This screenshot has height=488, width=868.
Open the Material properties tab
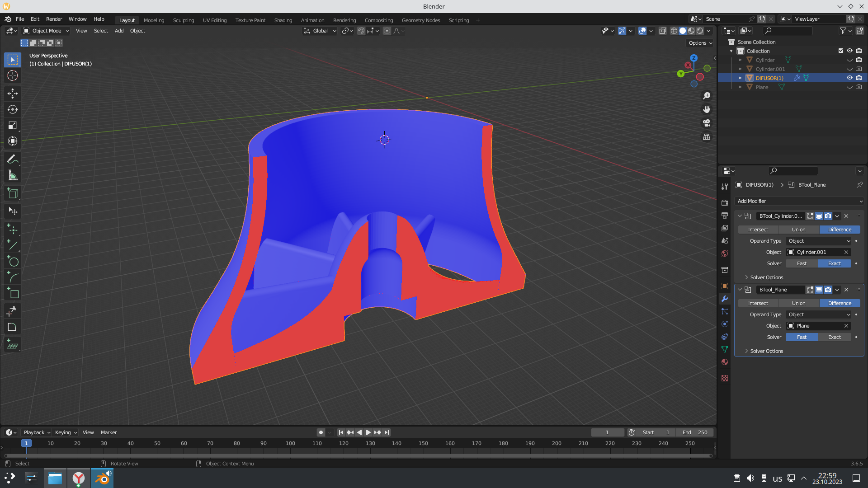coord(725,362)
